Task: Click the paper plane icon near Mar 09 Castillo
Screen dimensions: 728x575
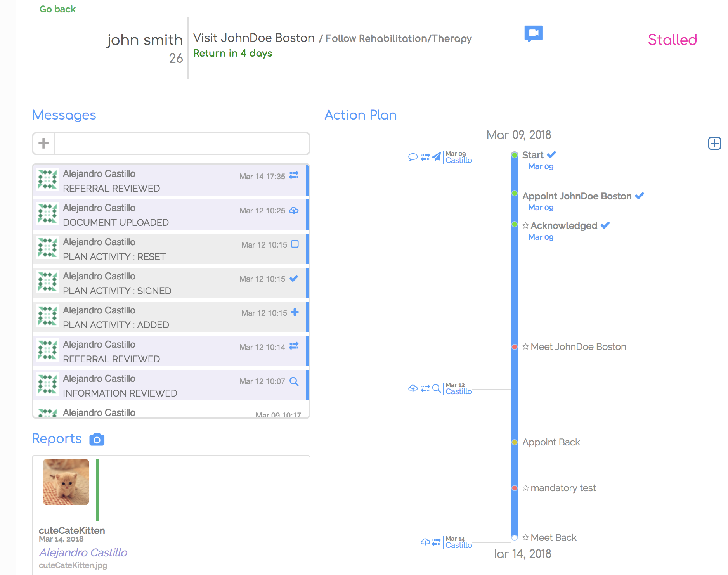Action: tap(437, 157)
